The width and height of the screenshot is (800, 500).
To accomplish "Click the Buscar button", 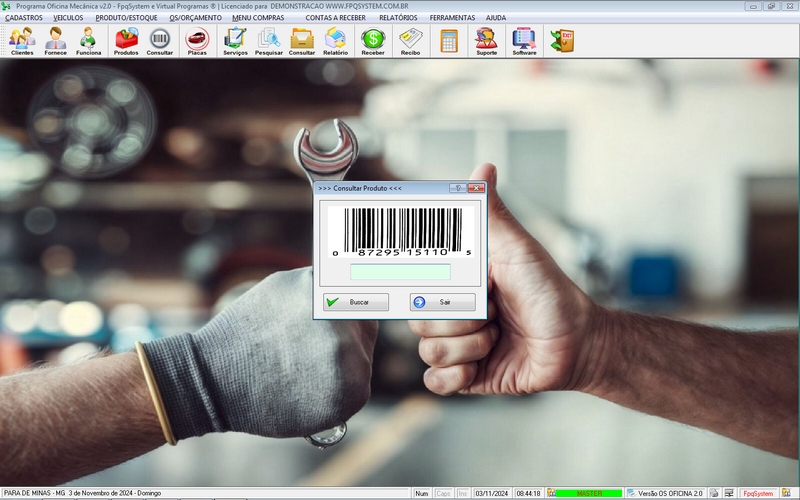I will tap(356, 302).
